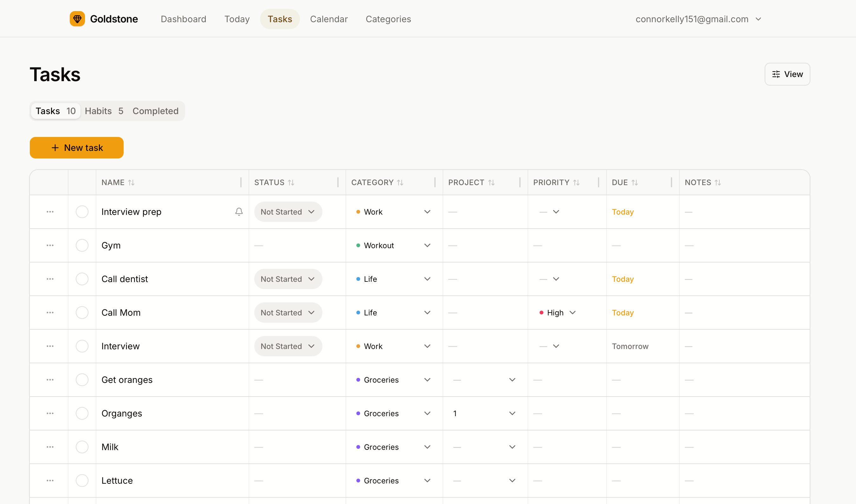Click the red High priority dot on Call Mom
This screenshot has height=504, width=856.
click(541, 313)
